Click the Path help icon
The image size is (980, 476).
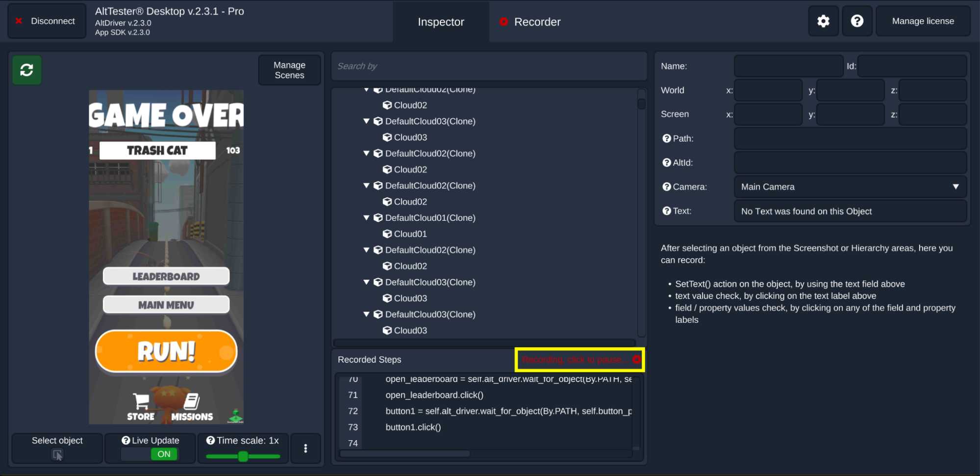[x=666, y=138]
